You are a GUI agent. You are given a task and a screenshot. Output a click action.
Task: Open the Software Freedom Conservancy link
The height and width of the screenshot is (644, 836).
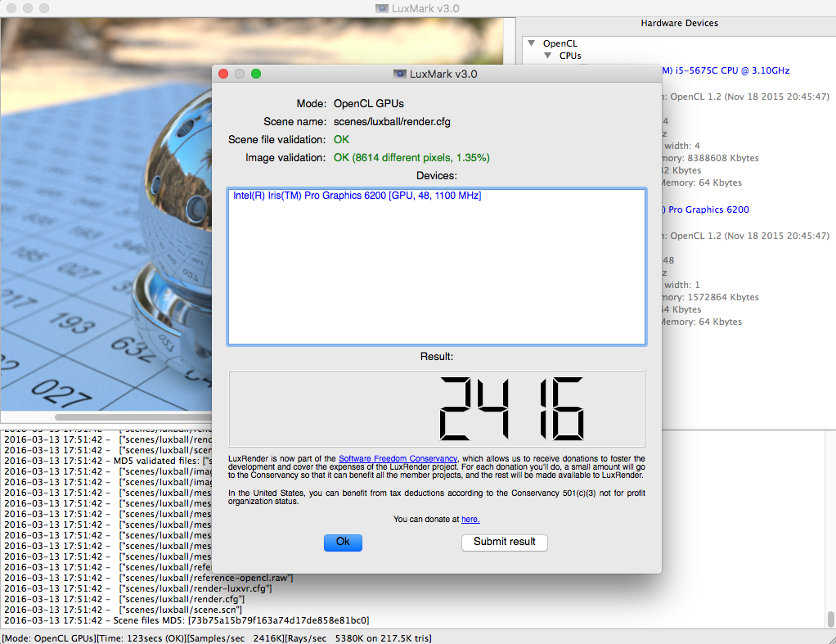398,459
